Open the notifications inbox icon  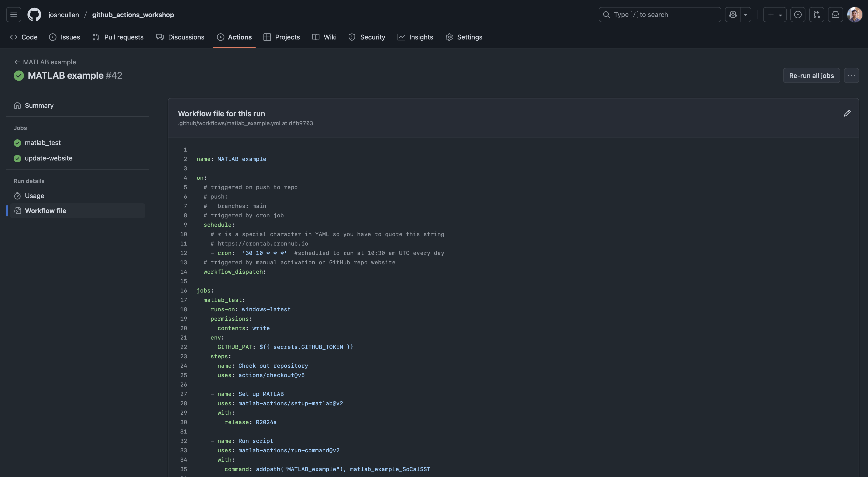click(835, 15)
